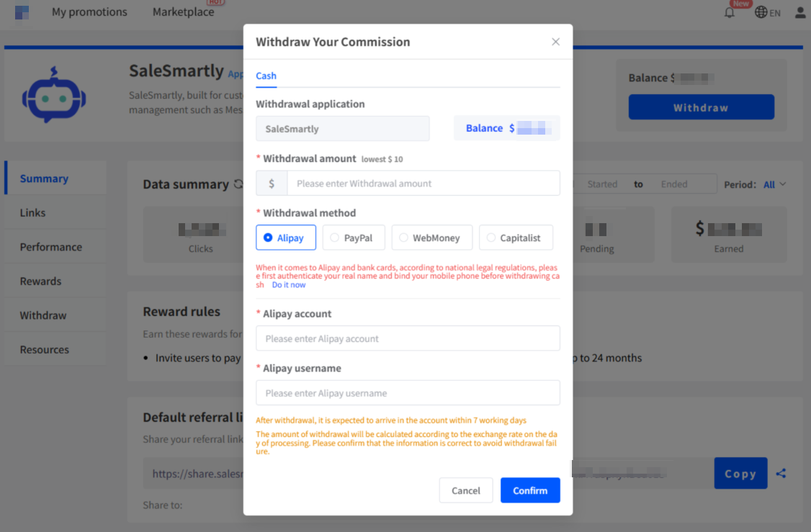Click the site logo in top-left corner
The image size is (811, 532).
tap(22, 12)
